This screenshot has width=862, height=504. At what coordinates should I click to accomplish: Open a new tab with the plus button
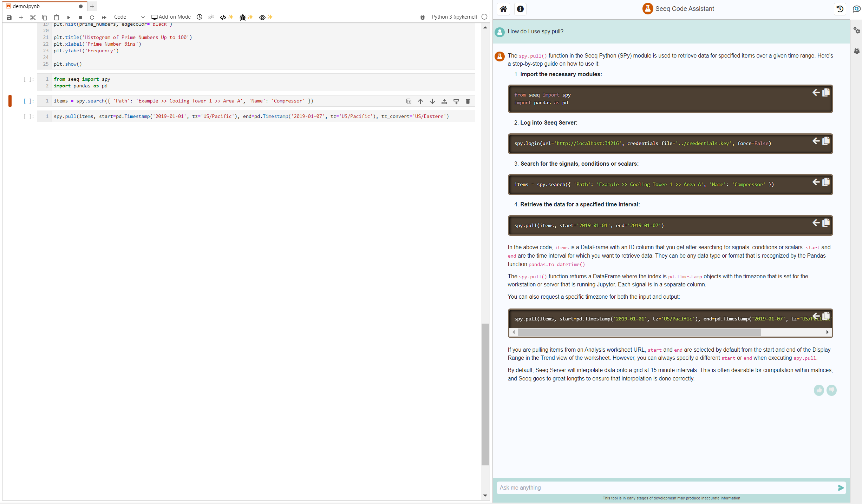[92, 6]
